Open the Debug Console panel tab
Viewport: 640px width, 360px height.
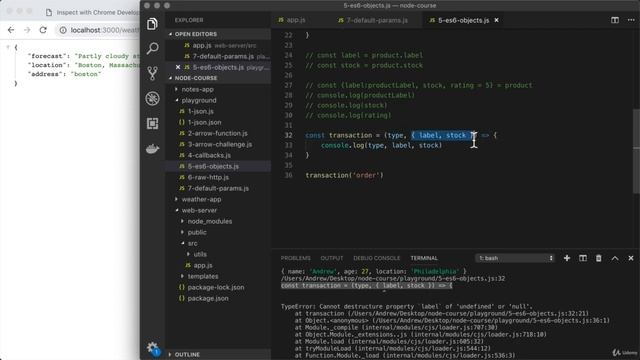click(376, 258)
